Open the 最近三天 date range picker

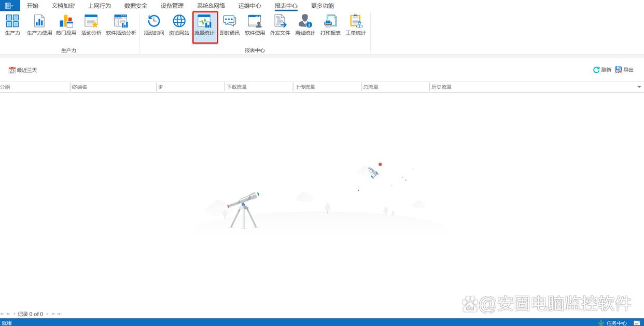(23, 70)
